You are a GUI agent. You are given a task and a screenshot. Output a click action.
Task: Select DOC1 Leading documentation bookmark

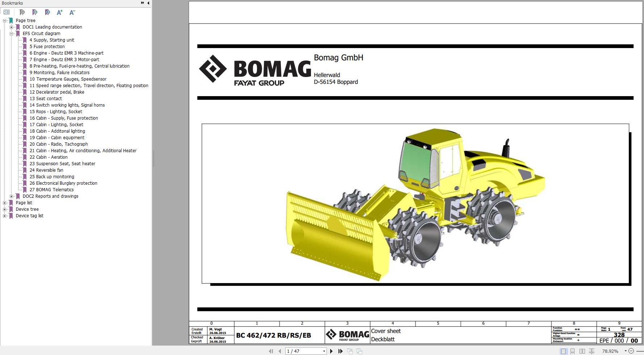click(52, 27)
